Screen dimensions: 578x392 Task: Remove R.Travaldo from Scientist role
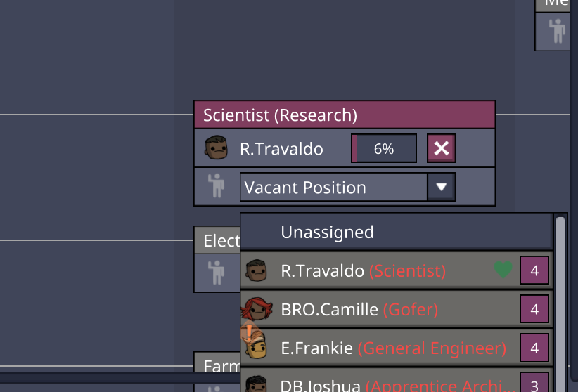tap(441, 148)
